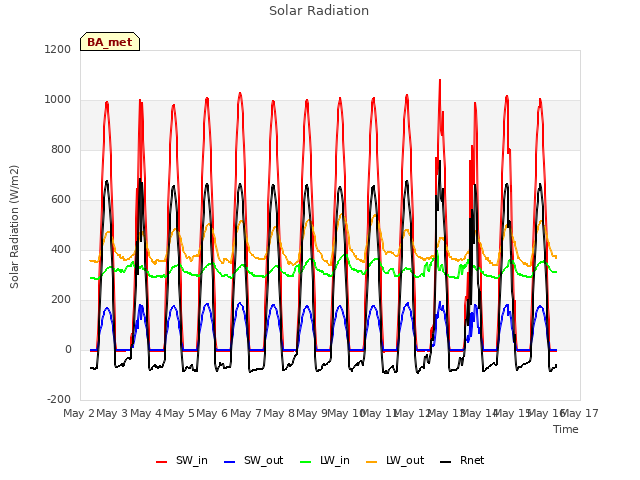Click the May 7 x-axis label
Screen dimensions: 640x480
click(246, 413)
